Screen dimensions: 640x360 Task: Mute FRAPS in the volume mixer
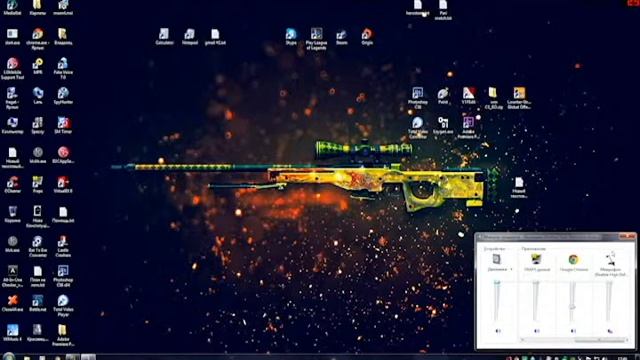(536, 331)
